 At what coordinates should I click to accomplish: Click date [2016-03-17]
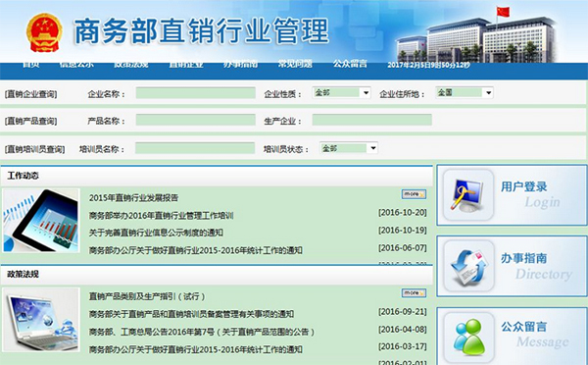click(403, 346)
